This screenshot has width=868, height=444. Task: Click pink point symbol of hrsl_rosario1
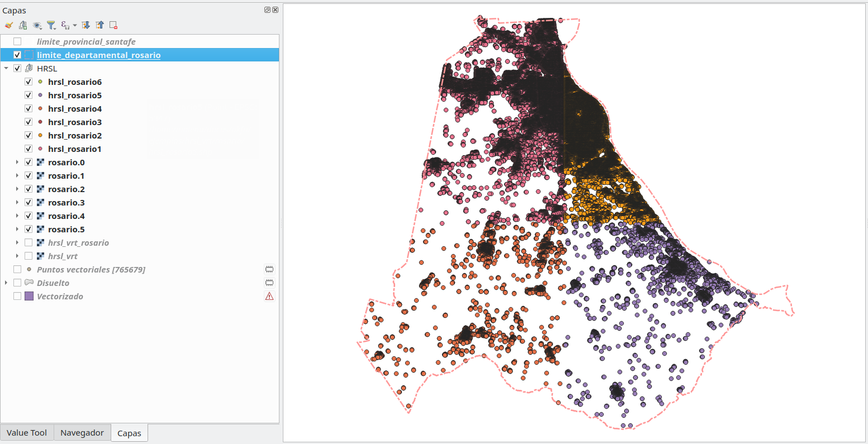40,149
